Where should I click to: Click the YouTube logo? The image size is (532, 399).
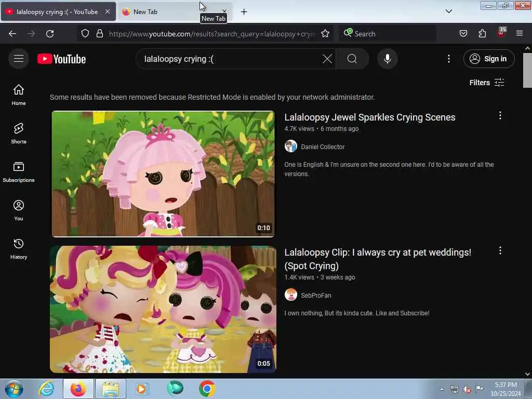(x=61, y=59)
